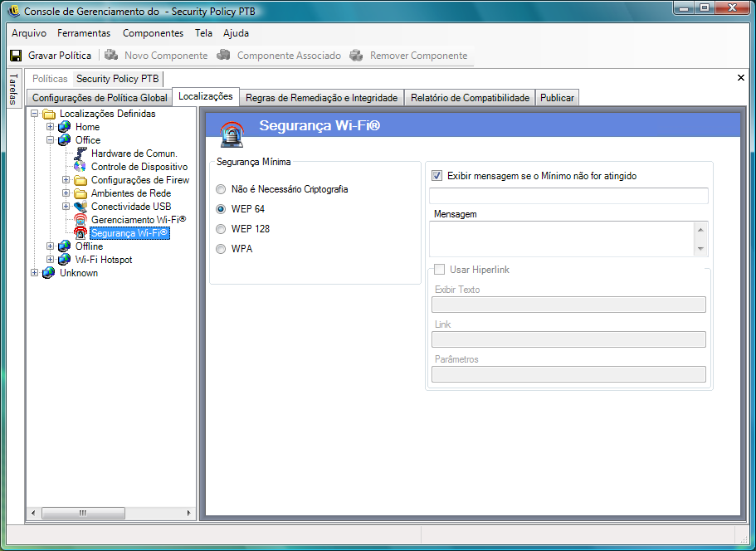Select Não é Necessário Criptografia option

(221, 189)
